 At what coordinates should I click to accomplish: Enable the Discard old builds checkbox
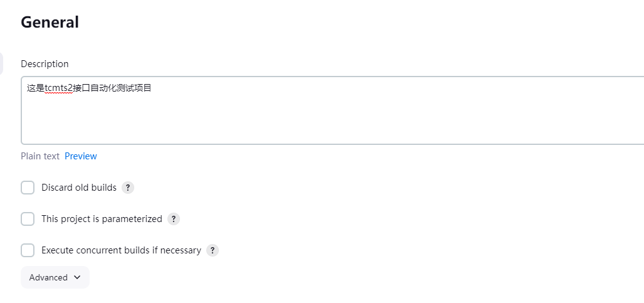(x=28, y=188)
